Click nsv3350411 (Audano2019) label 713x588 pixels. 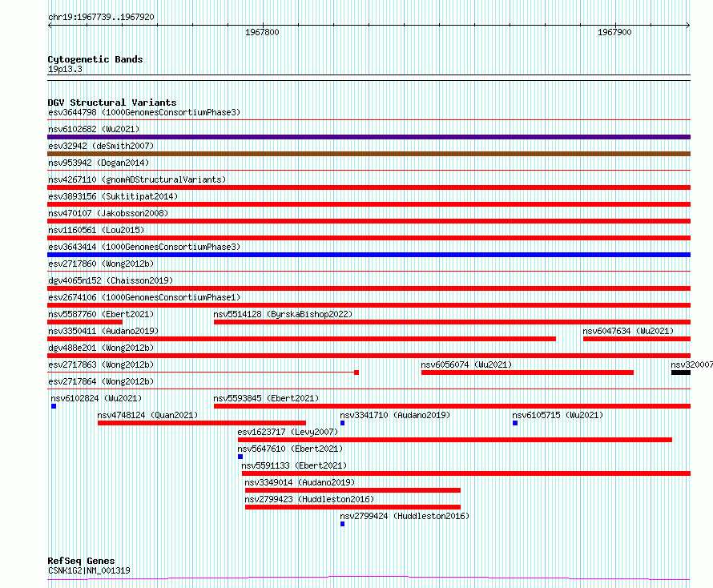(x=103, y=331)
